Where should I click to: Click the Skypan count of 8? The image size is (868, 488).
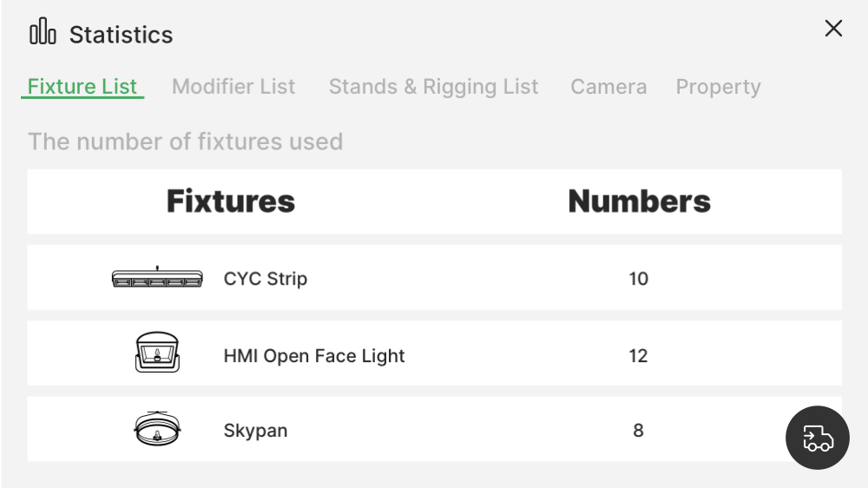(639, 431)
